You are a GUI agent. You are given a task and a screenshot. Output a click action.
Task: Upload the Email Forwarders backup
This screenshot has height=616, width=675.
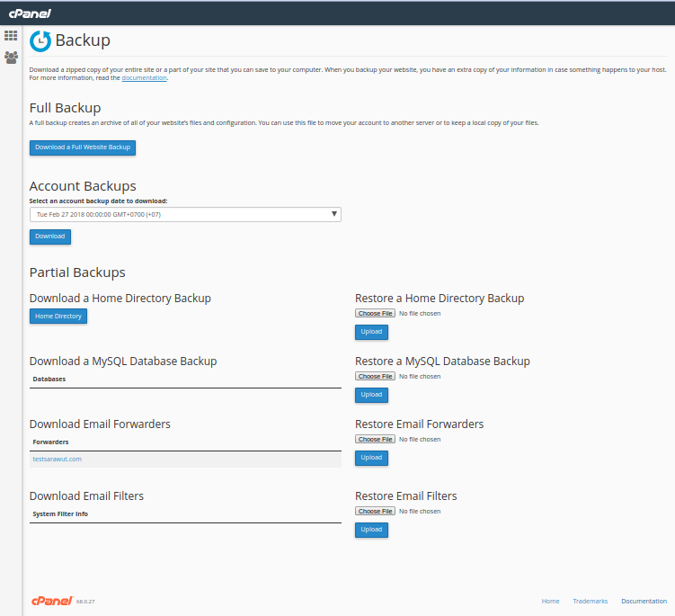(x=371, y=458)
